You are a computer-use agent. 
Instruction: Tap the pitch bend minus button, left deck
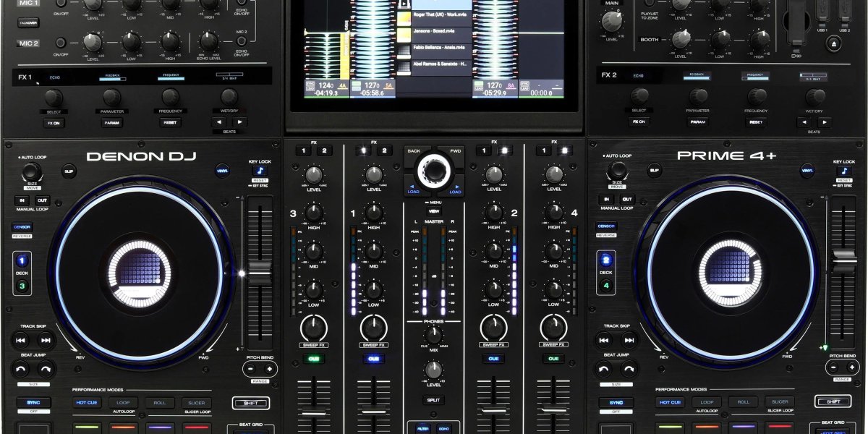[x=250, y=367]
